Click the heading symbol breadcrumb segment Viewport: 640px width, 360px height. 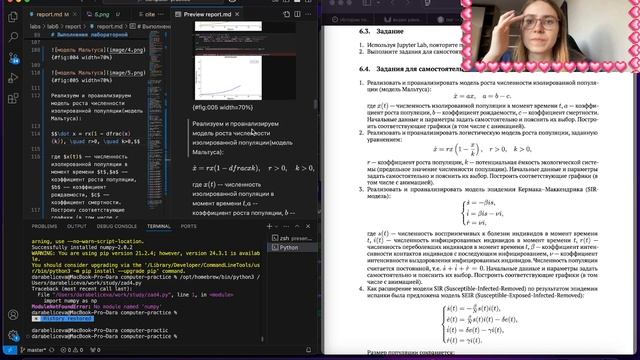150,27
